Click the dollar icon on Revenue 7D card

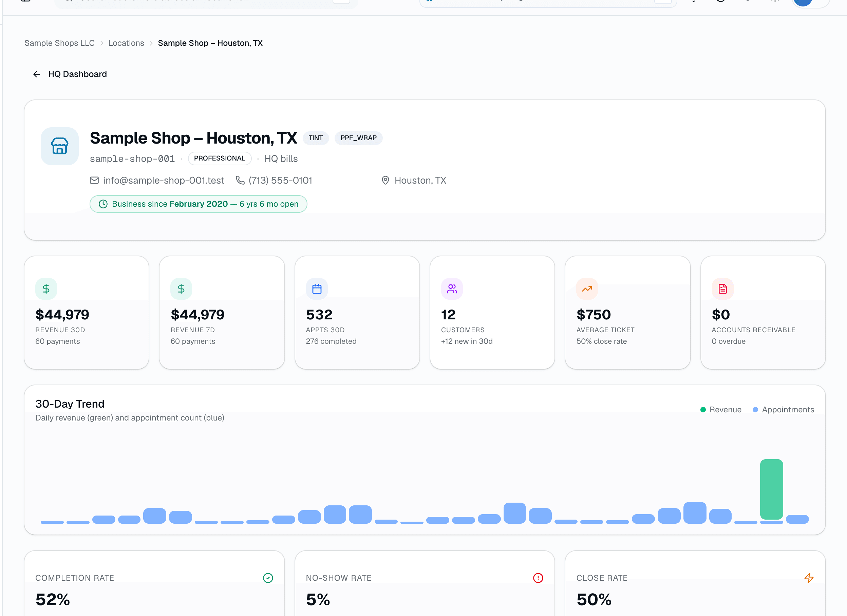(181, 289)
